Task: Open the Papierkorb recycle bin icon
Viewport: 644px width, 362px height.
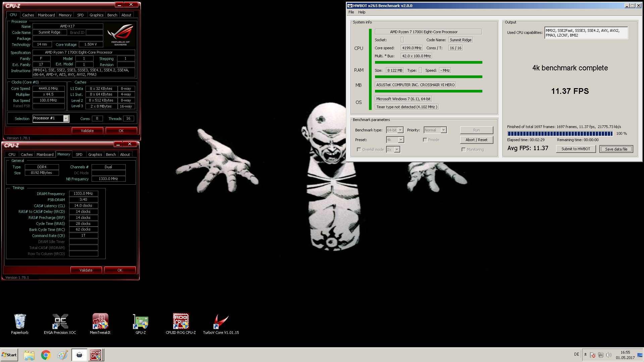Action: (20, 323)
